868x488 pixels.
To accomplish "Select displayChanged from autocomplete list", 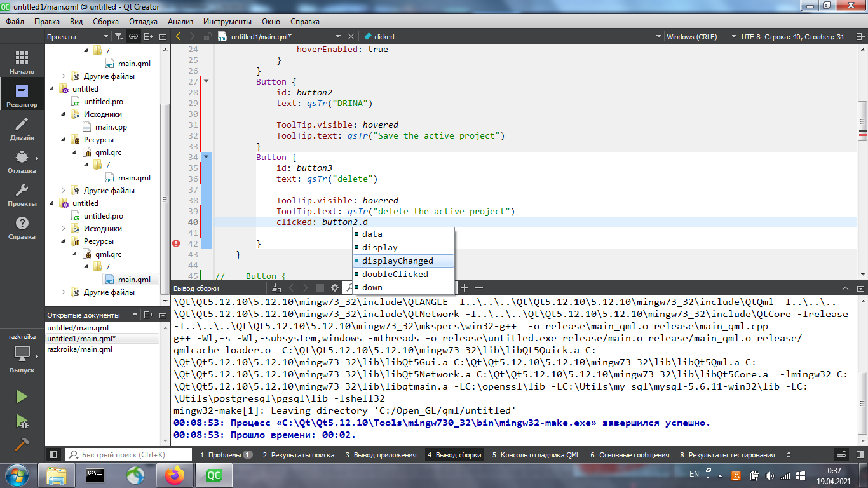I will click(x=397, y=261).
